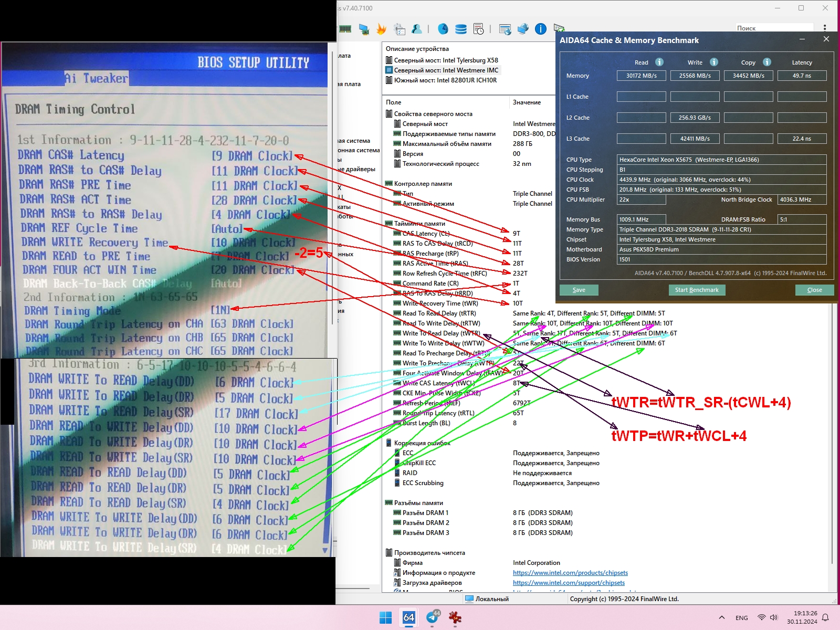Launch the flame stability test icon

pos(382,29)
